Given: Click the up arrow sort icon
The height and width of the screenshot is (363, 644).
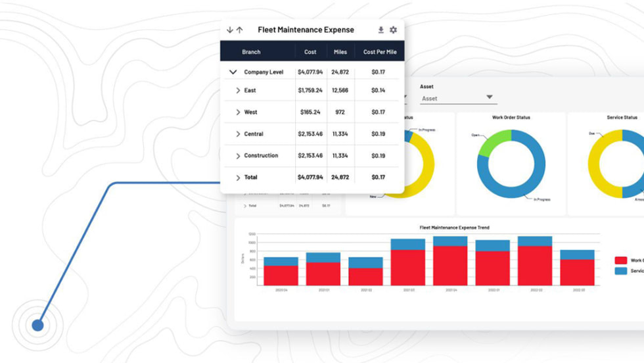Looking at the screenshot, I should click(240, 30).
